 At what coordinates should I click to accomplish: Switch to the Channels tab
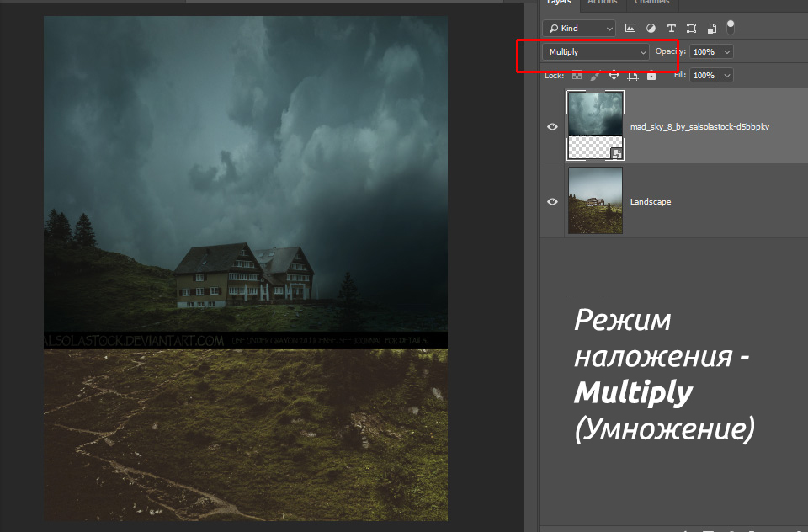tap(651, 3)
